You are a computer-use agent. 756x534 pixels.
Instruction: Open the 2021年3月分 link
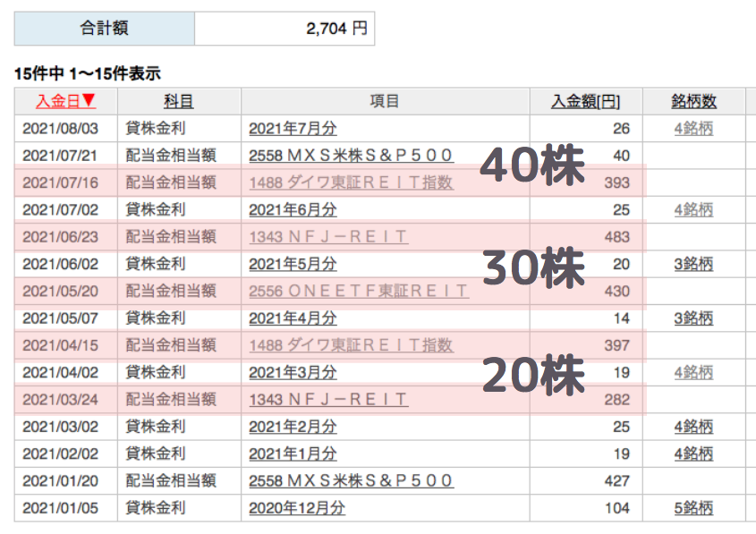[x=293, y=372]
